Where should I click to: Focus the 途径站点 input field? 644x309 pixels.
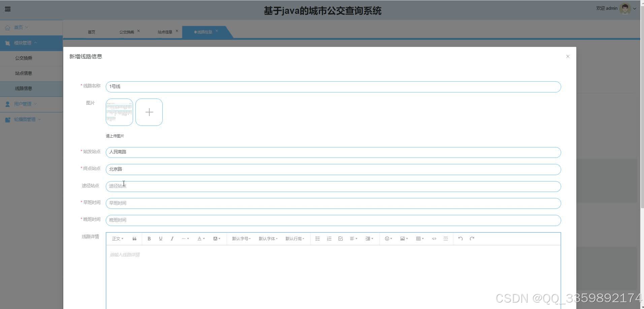[333, 186]
